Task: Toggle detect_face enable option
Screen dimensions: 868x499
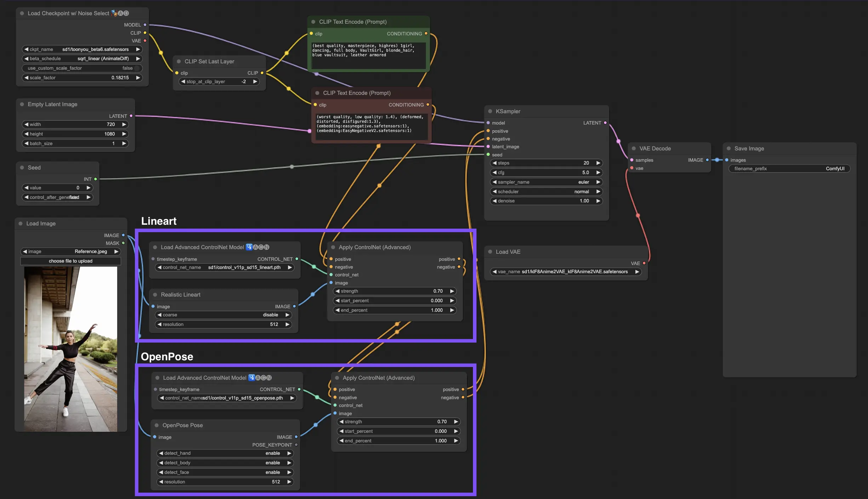Action: point(225,472)
